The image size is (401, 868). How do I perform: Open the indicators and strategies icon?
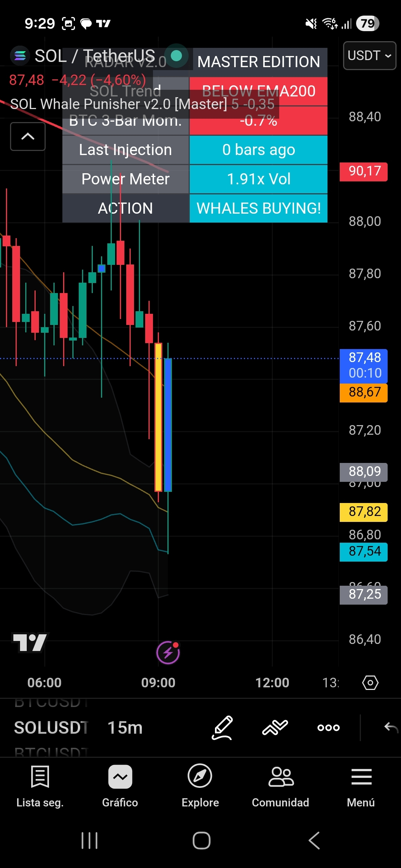pyautogui.click(x=275, y=727)
